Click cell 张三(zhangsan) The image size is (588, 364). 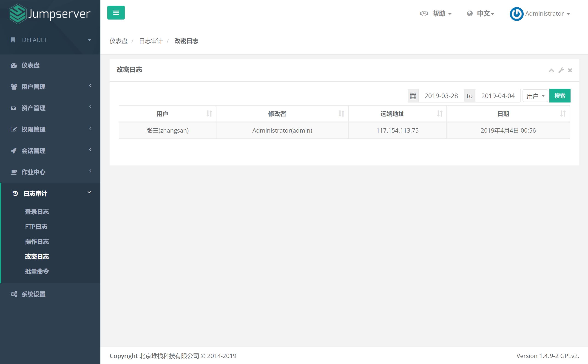pyautogui.click(x=168, y=131)
